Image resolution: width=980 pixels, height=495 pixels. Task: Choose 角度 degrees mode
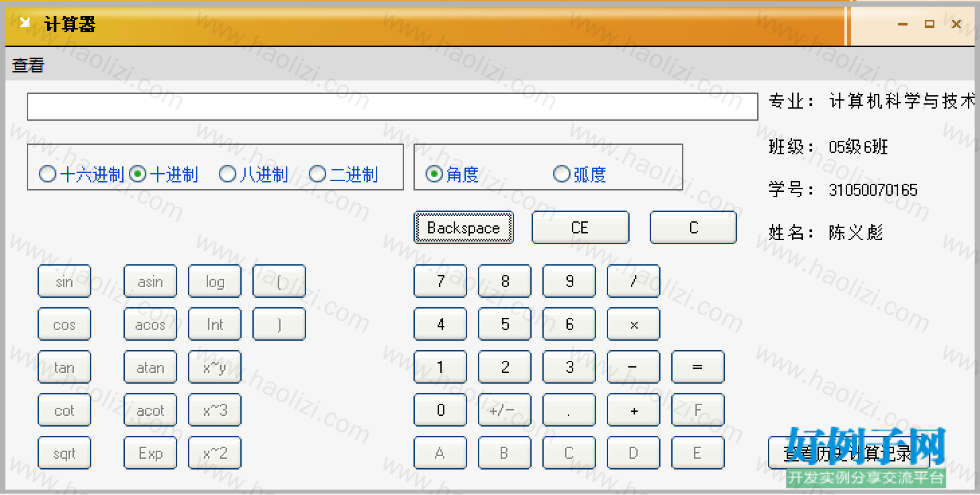452,174
